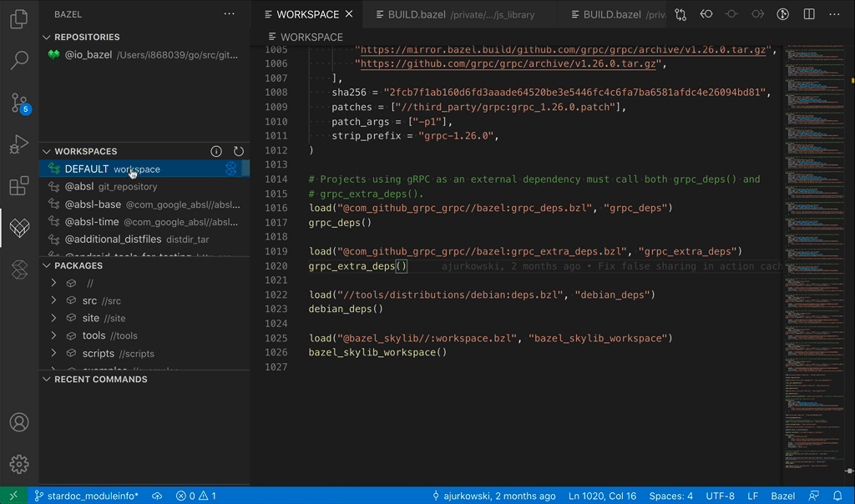Expand the site package
855x504 pixels.
(x=53, y=318)
